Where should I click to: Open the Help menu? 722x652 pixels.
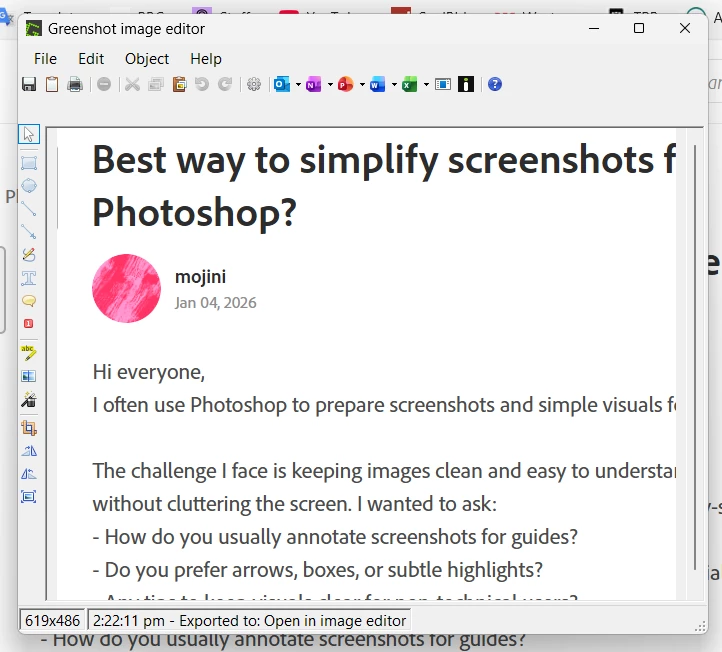(x=206, y=59)
